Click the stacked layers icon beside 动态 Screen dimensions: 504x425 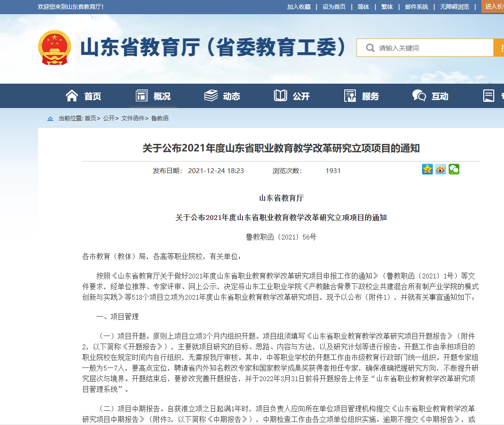(x=211, y=96)
